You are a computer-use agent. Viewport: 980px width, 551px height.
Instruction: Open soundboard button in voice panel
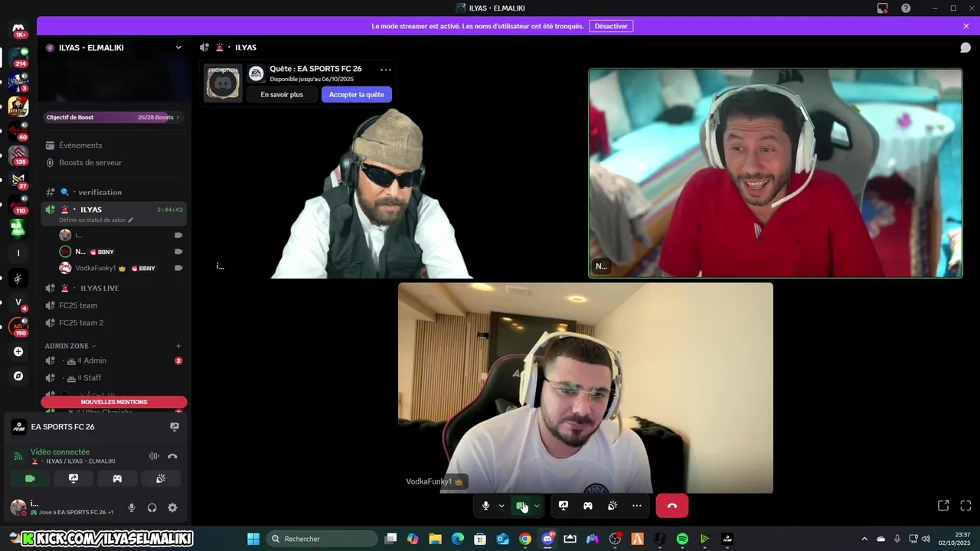click(161, 478)
